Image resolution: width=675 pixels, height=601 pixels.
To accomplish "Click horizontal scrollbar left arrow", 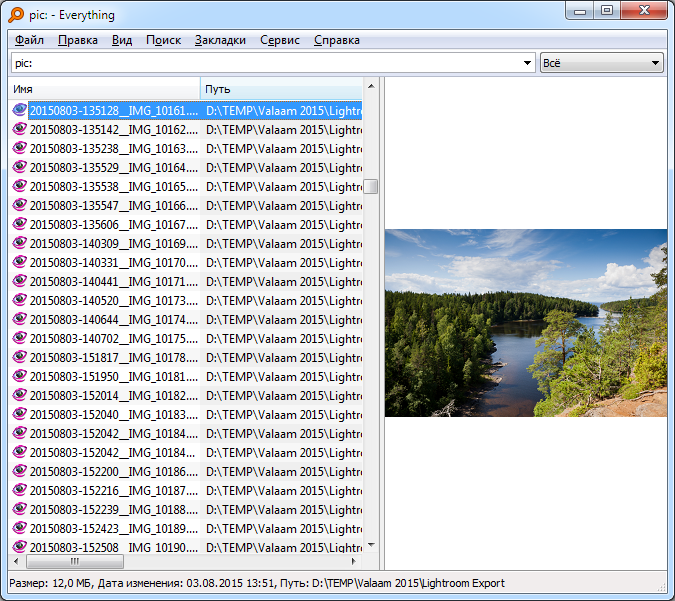I will pos(16,561).
